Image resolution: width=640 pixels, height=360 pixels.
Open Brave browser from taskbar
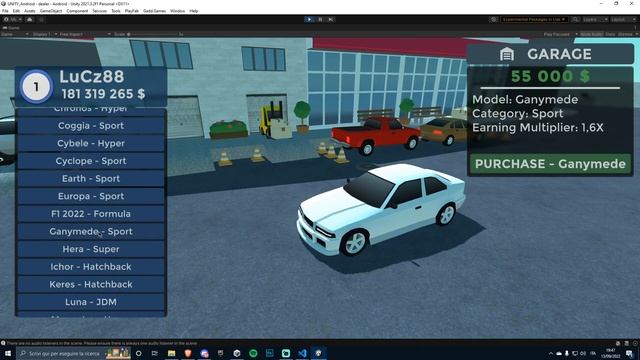click(x=188, y=353)
